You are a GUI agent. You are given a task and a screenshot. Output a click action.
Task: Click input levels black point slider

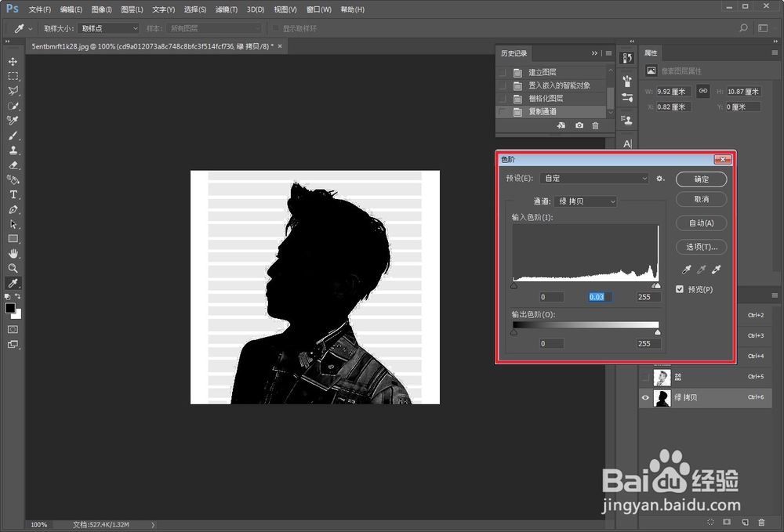[x=514, y=286]
